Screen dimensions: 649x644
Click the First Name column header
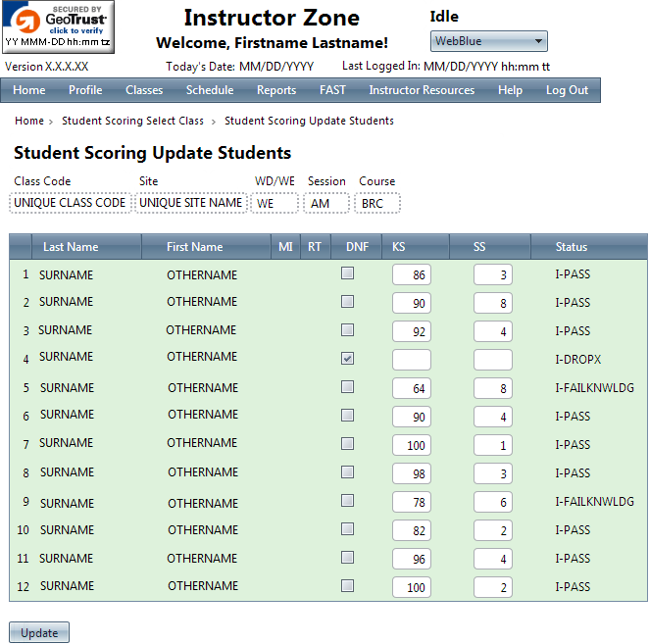(206, 247)
